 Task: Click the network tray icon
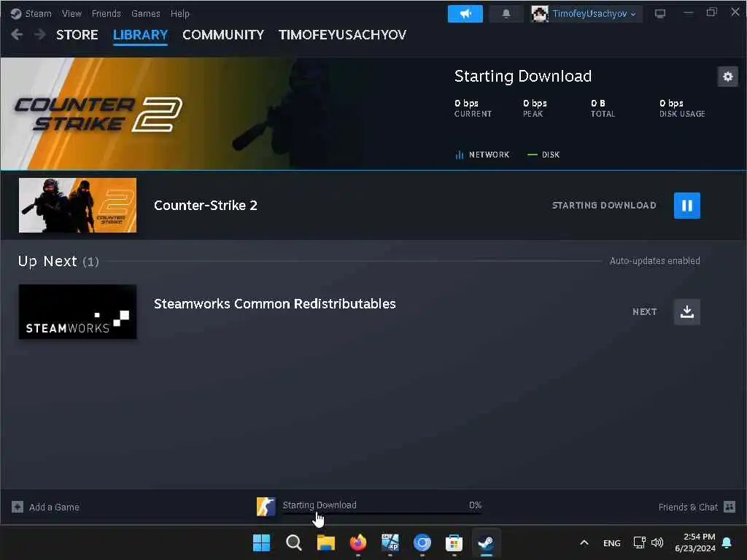pos(639,542)
